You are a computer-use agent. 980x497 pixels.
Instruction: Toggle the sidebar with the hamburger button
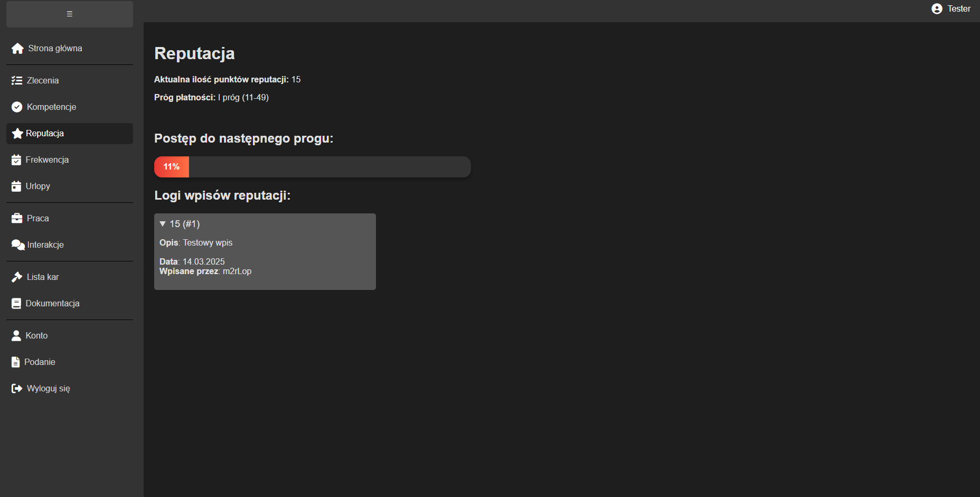pos(70,14)
